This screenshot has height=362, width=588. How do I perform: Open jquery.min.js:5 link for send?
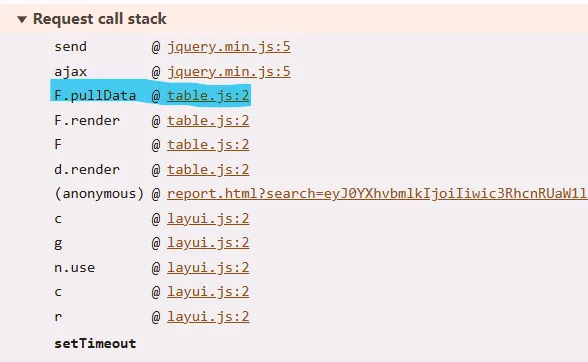tap(229, 47)
